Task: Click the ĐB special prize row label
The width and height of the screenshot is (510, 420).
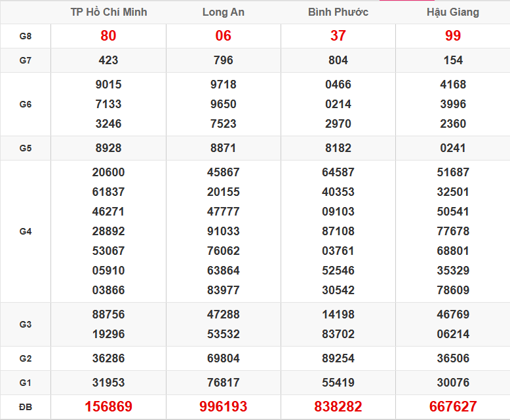Action: 26,407
